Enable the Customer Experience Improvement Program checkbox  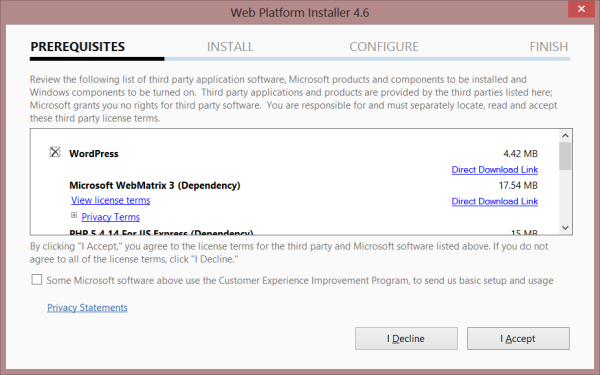click(x=37, y=280)
